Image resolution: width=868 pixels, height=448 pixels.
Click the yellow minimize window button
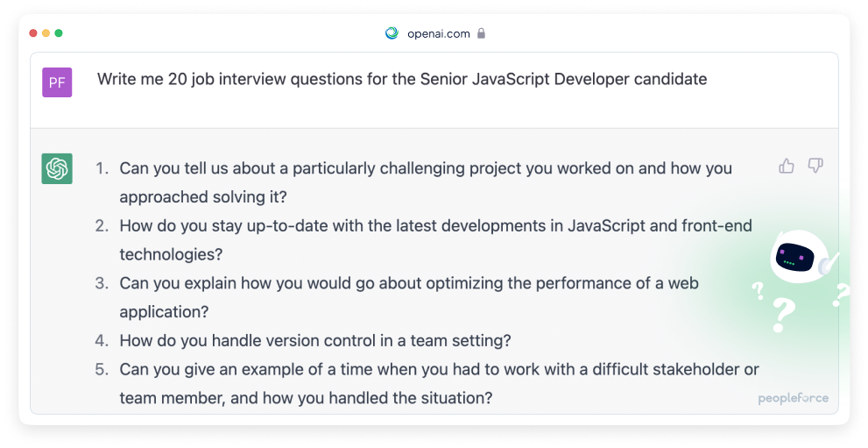46,33
